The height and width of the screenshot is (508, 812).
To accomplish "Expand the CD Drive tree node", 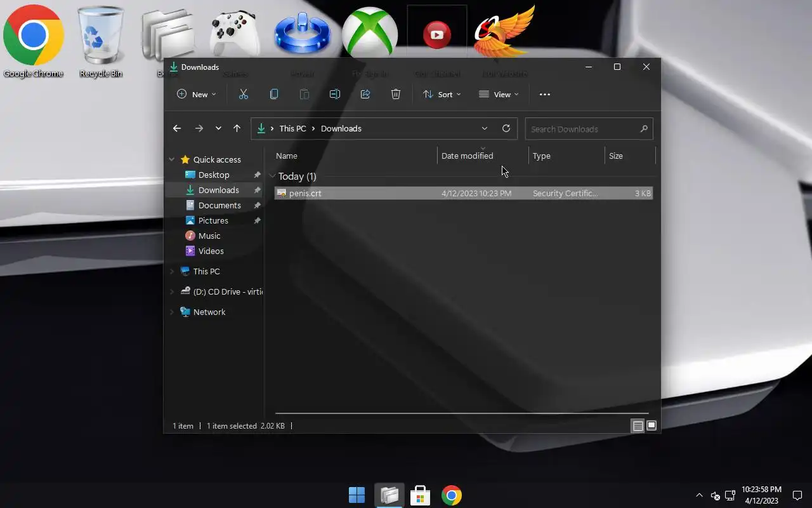I will [171, 291].
